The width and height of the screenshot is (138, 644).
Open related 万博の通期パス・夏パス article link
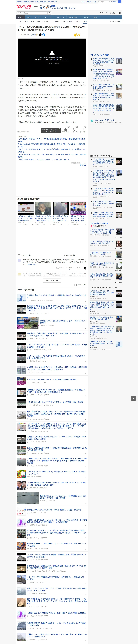click(43, 160)
